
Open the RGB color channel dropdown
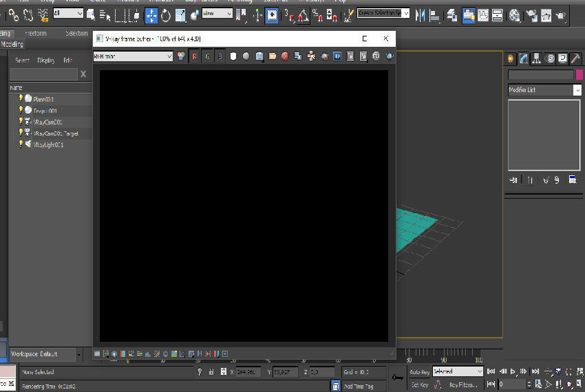[133, 56]
